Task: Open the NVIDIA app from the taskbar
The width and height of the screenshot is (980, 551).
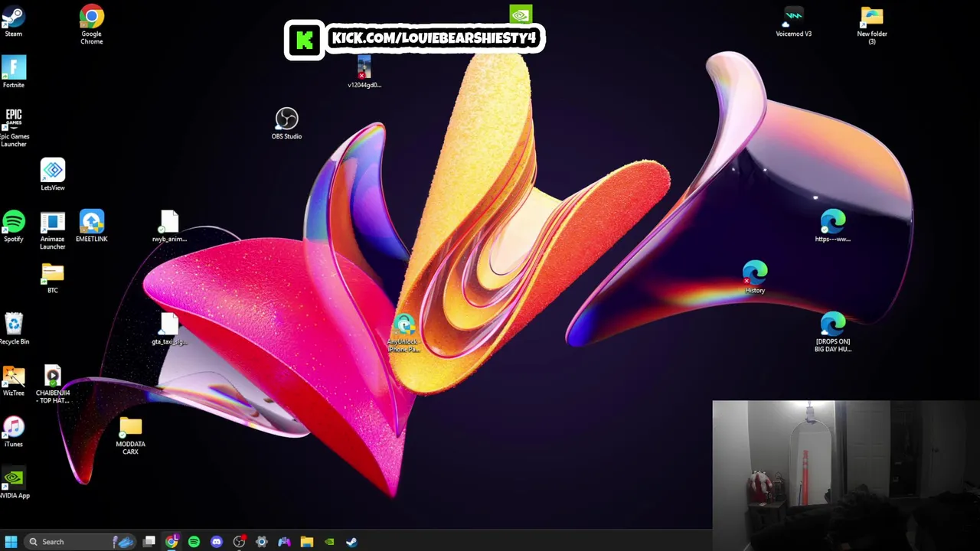Action: point(329,542)
